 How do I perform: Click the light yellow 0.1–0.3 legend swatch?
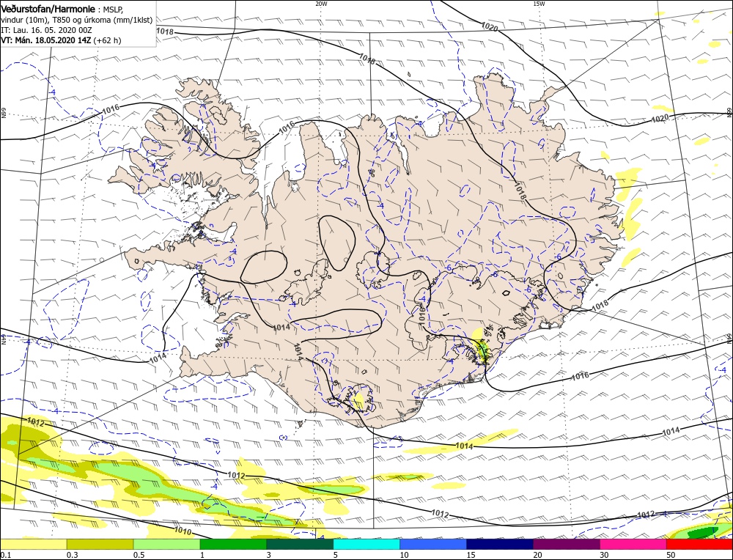(x=34, y=544)
